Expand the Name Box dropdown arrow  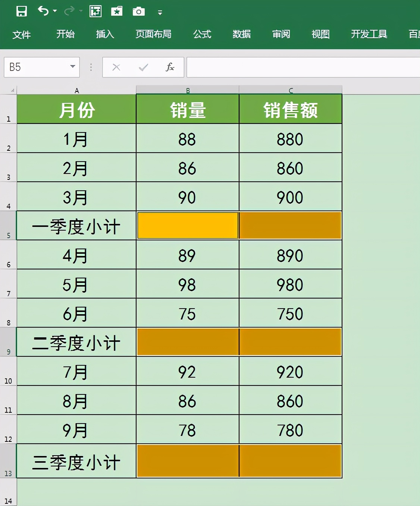(73, 67)
